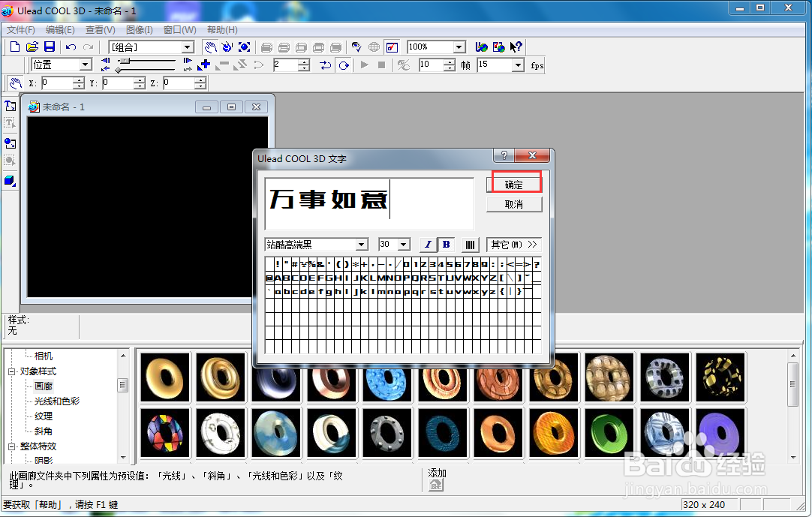This screenshot has height=517, width=812.
Task: Toggle ping-pong mode arrows icon
Action: tap(325, 65)
